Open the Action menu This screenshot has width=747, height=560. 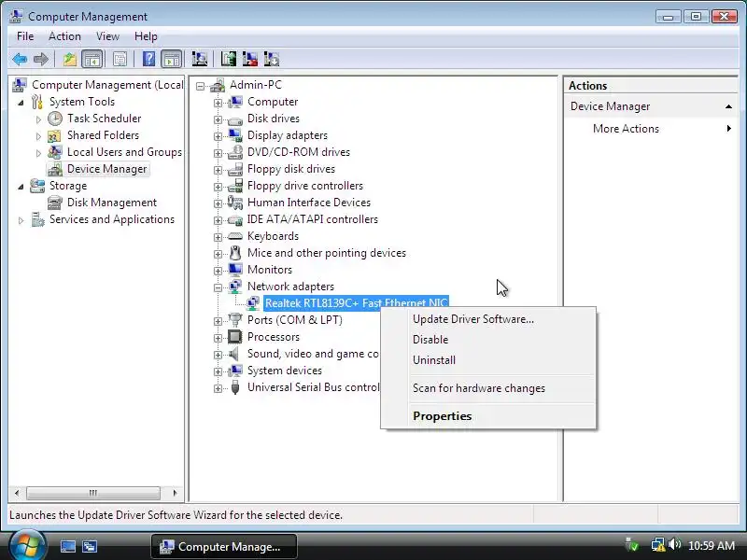click(64, 36)
